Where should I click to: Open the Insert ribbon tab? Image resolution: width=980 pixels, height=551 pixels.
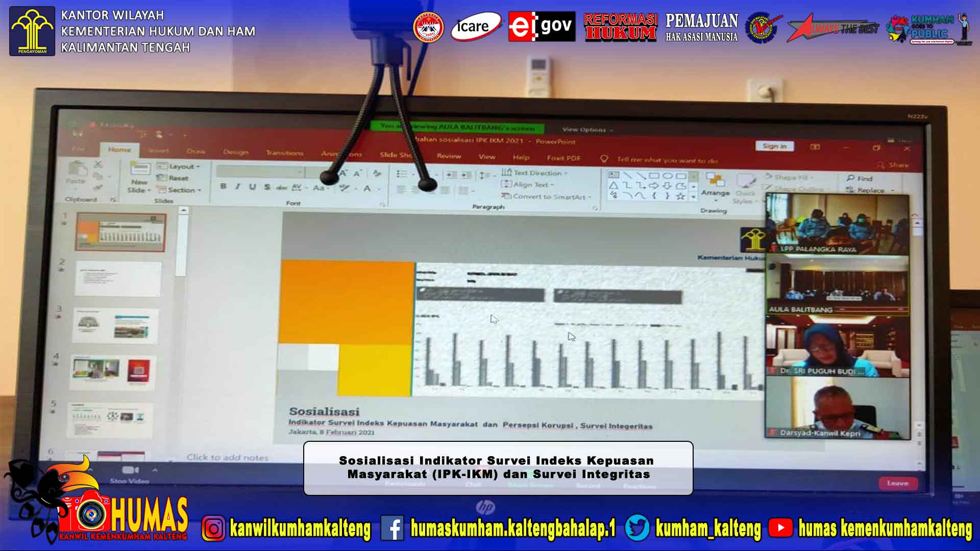(x=158, y=151)
